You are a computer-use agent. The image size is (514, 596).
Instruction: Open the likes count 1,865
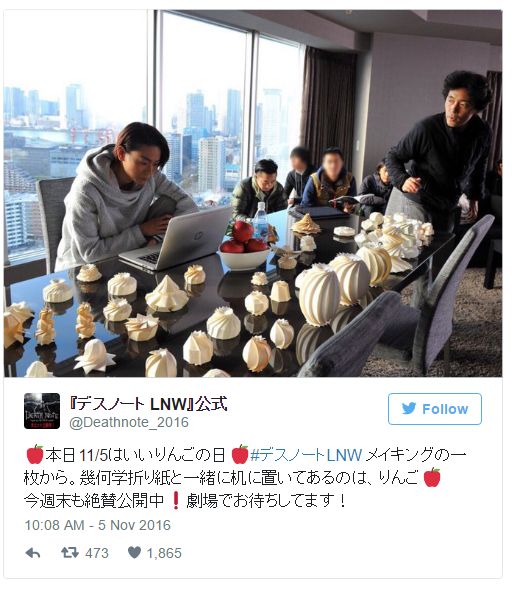point(164,553)
